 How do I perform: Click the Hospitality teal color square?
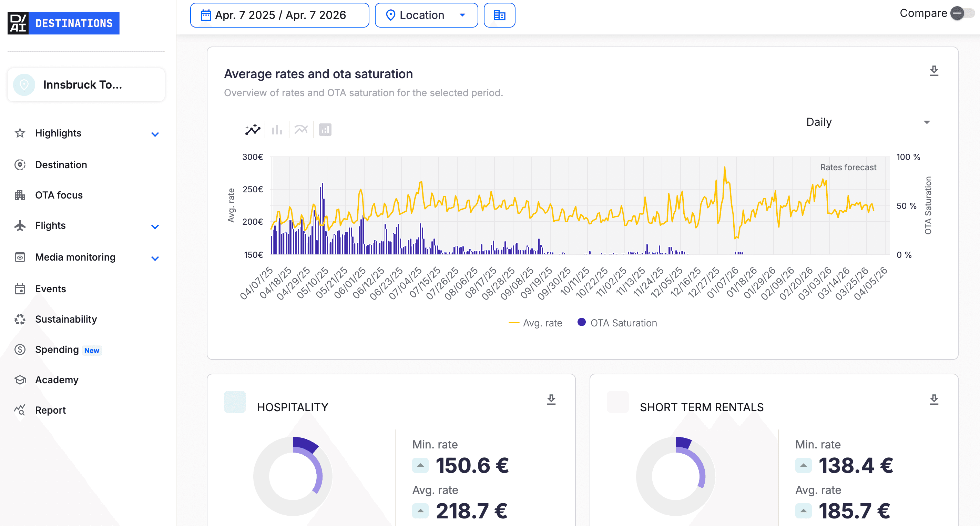(235, 402)
